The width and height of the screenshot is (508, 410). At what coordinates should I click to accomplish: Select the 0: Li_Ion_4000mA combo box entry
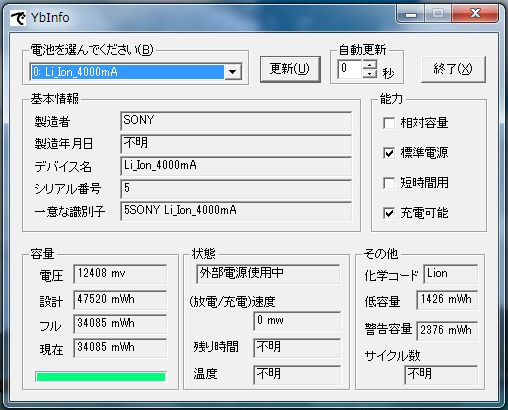pyautogui.click(x=128, y=72)
